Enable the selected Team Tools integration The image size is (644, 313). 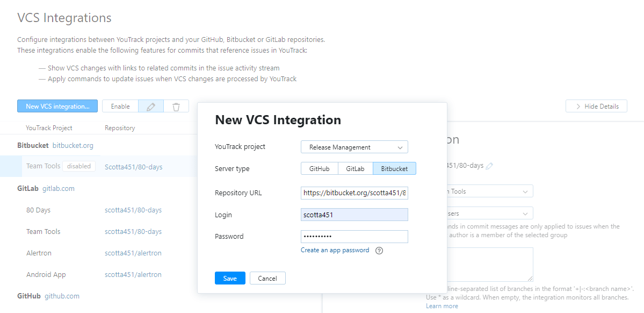click(x=120, y=105)
